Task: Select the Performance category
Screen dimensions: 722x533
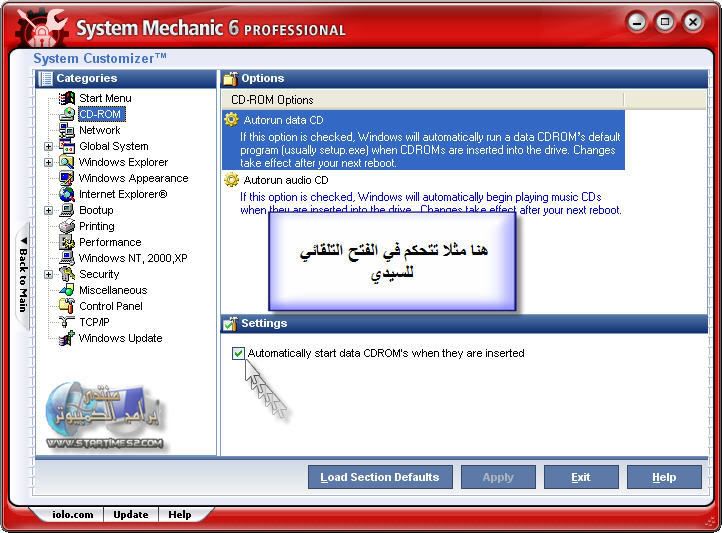Action: coord(110,242)
